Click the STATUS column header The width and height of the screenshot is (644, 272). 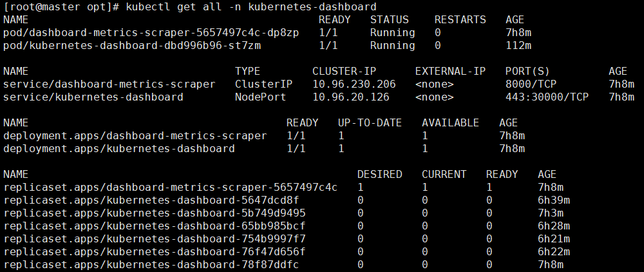pos(390,20)
